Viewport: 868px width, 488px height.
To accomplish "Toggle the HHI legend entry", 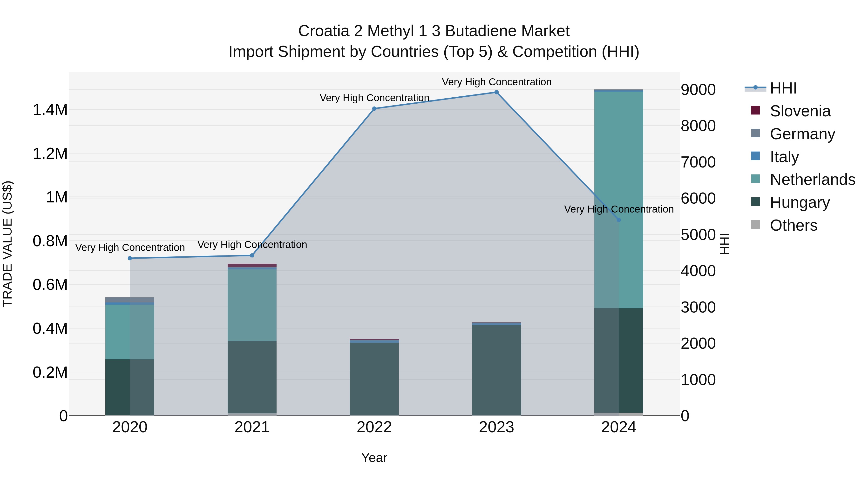I will click(x=771, y=88).
